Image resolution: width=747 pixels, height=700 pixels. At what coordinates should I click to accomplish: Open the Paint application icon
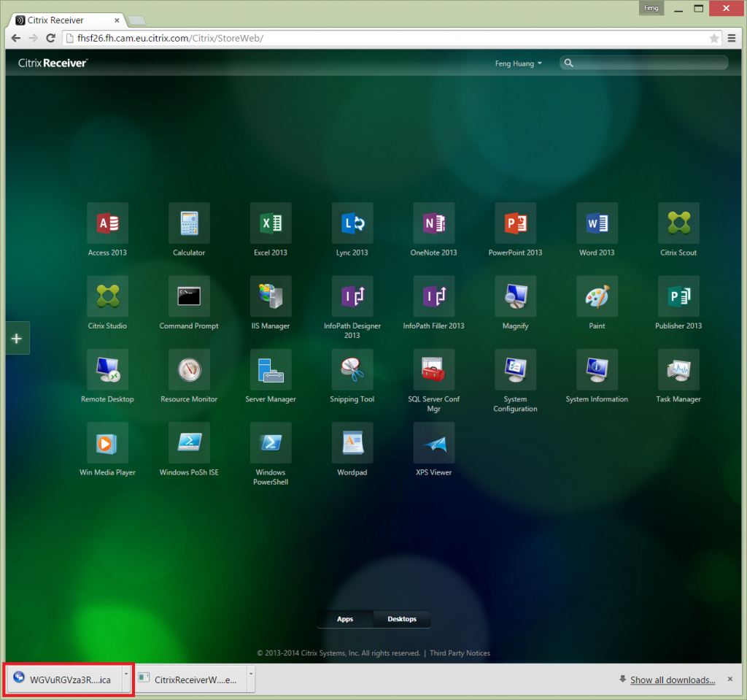click(597, 296)
